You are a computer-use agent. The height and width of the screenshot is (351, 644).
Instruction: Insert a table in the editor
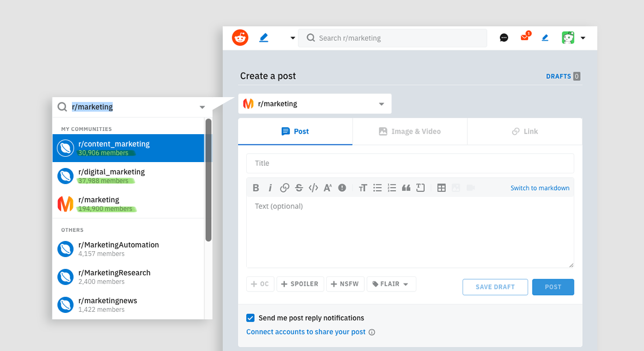tap(441, 188)
